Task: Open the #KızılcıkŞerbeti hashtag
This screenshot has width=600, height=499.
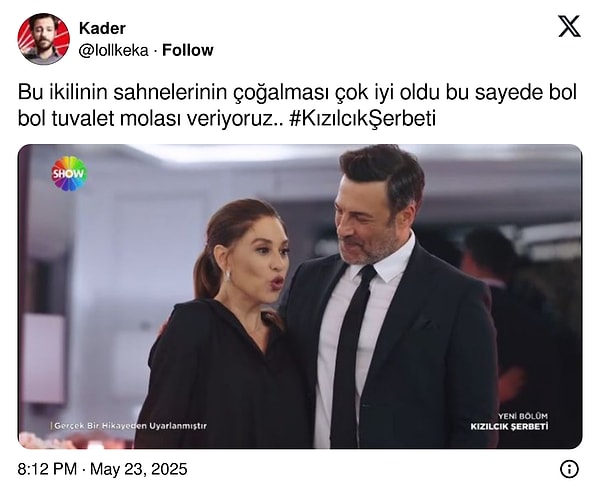Action: [x=362, y=119]
